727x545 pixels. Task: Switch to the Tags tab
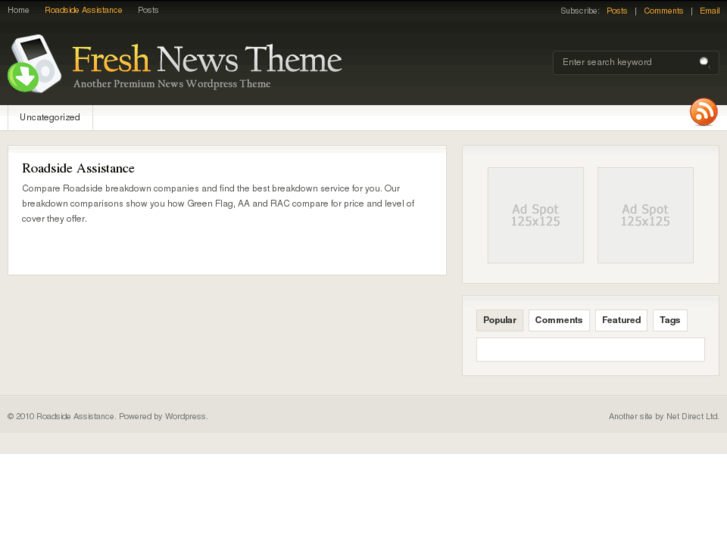point(670,320)
